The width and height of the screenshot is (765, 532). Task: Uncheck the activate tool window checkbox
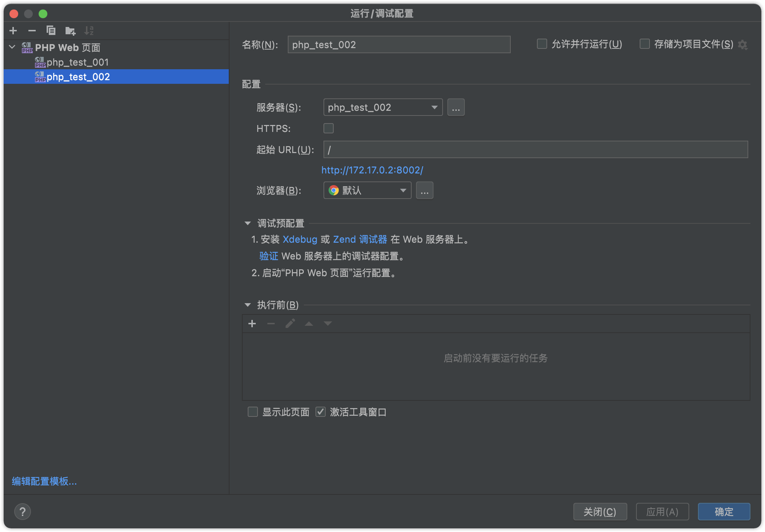[321, 412]
